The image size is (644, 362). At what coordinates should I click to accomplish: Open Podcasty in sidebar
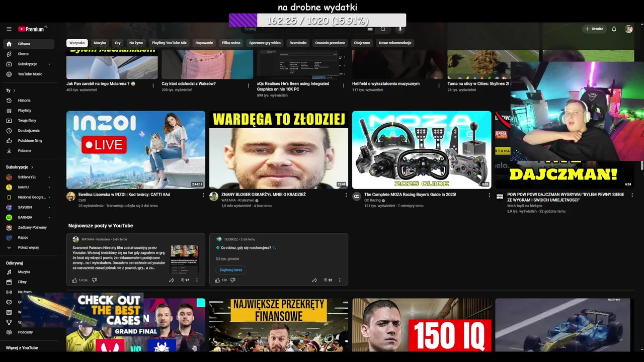[28, 332]
